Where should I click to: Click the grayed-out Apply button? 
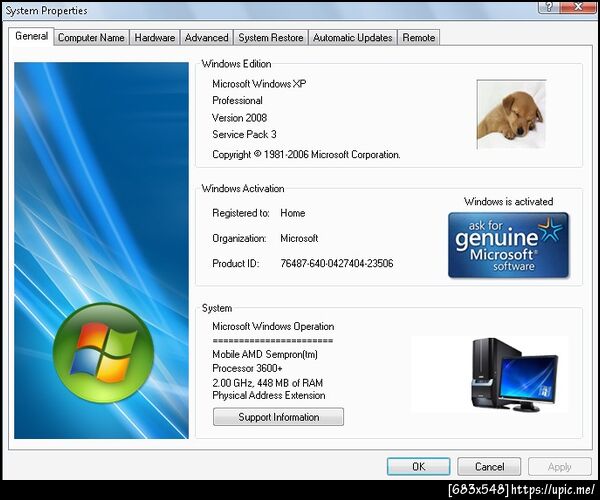click(559, 466)
